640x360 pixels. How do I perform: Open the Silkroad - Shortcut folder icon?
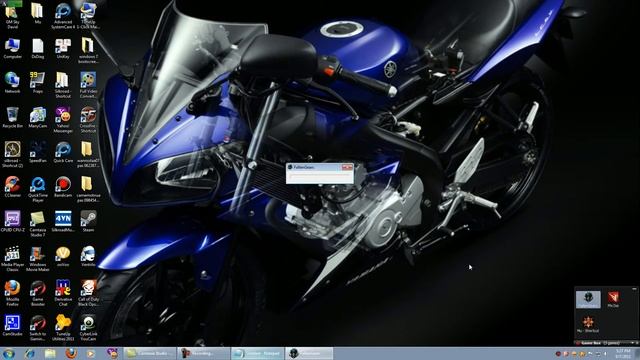[63, 85]
